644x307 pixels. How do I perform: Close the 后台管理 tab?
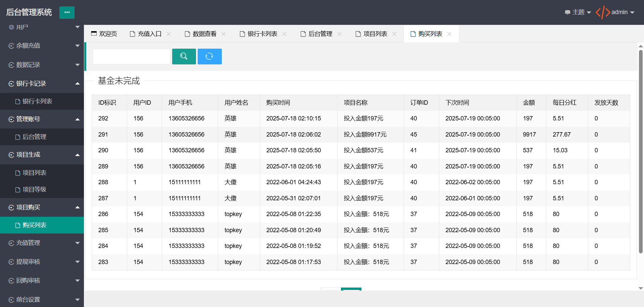(339, 34)
